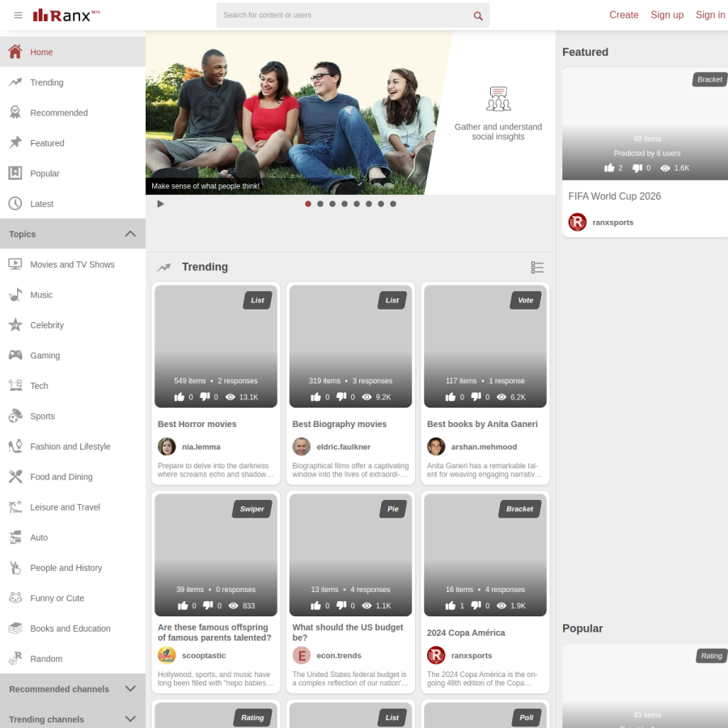Select the first carousel dot
728x728 pixels.
pos(308,204)
